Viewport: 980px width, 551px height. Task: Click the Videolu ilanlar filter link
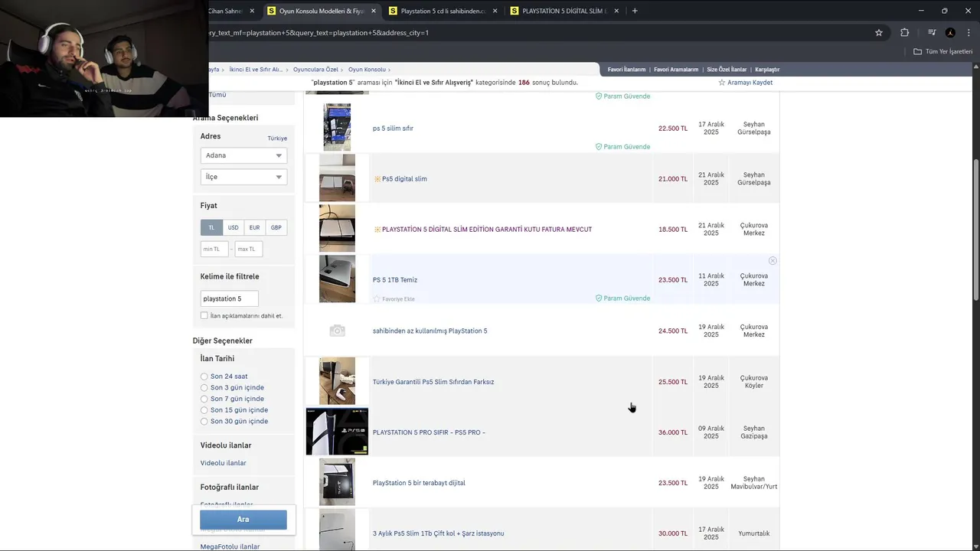point(224,463)
